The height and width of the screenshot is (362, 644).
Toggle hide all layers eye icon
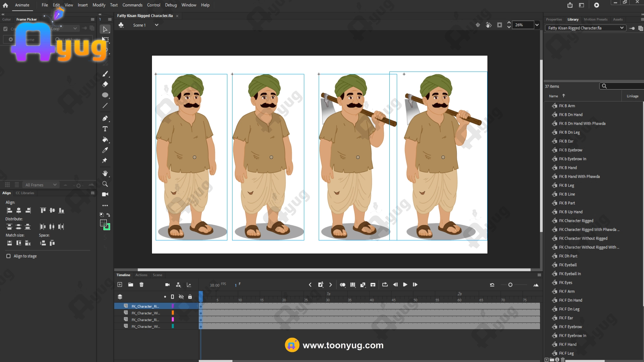pos(181,297)
